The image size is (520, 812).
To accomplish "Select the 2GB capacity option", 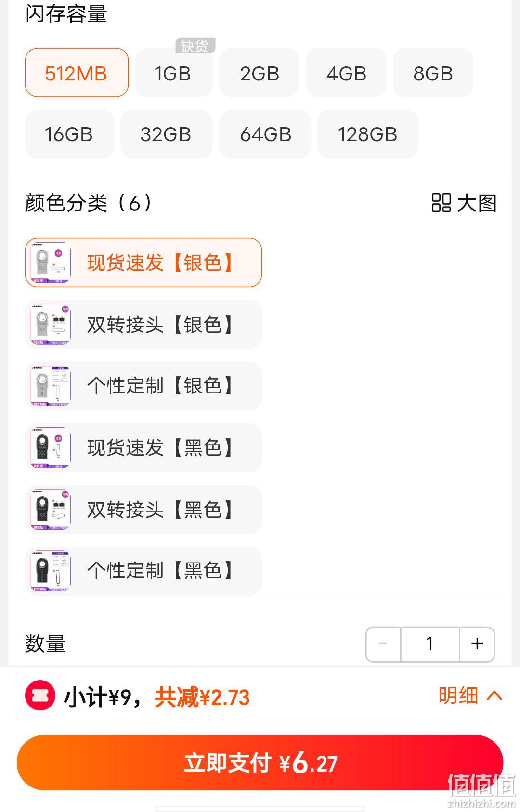I will (259, 73).
